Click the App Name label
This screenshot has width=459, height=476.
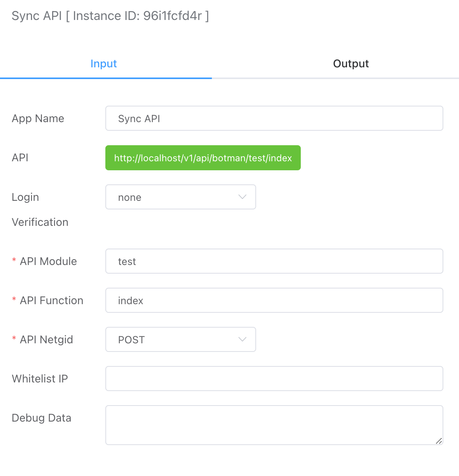[x=38, y=119]
